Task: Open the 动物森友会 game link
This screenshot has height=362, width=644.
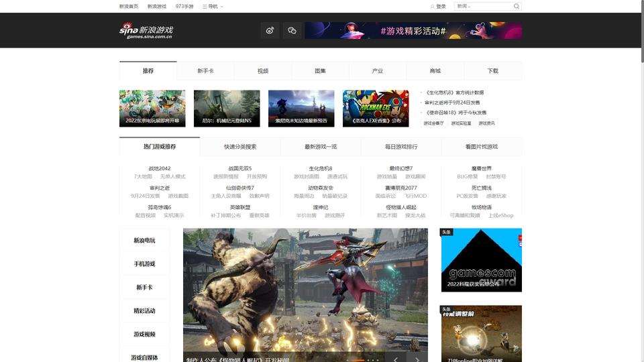Action: 321,188
